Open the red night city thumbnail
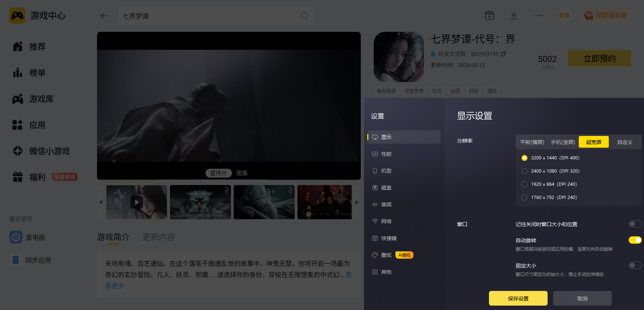Screen dimensions: 644x310 click(x=324, y=202)
